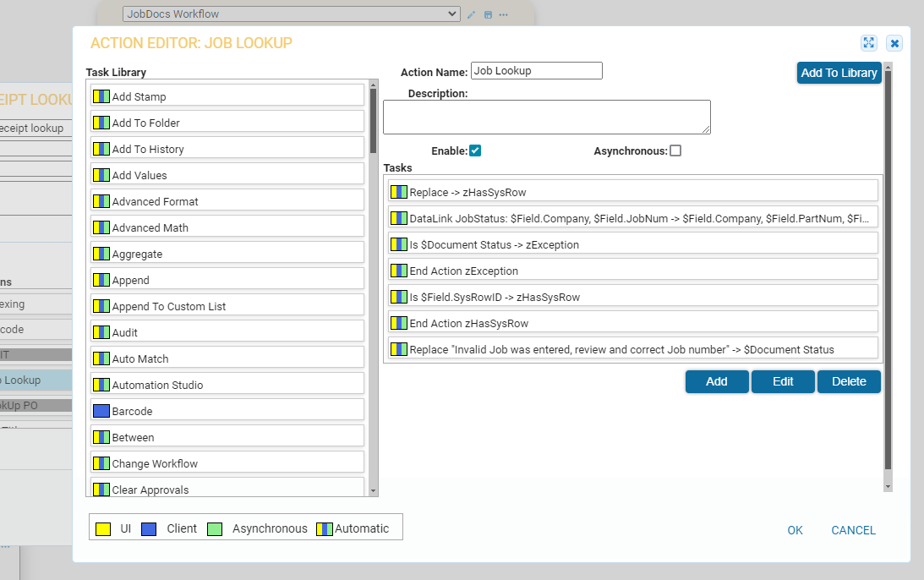Image resolution: width=924 pixels, height=580 pixels.
Task: Select the Auto Match library row
Action: coord(227,358)
